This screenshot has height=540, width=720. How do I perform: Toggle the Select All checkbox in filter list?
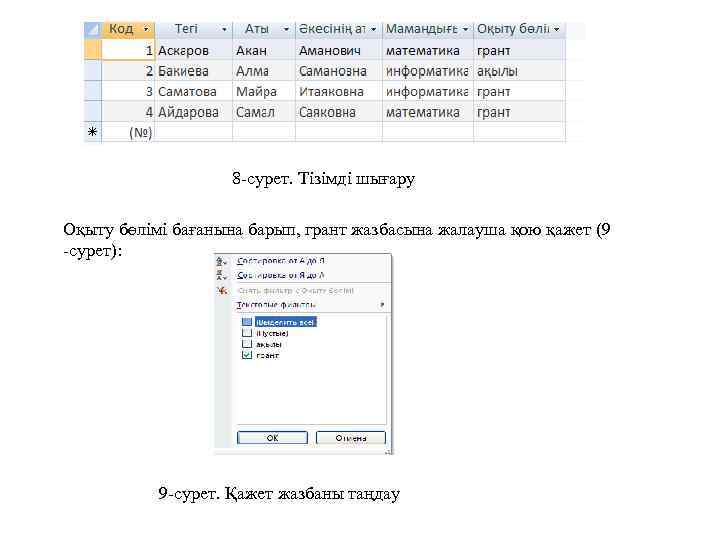tap(247, 322)
